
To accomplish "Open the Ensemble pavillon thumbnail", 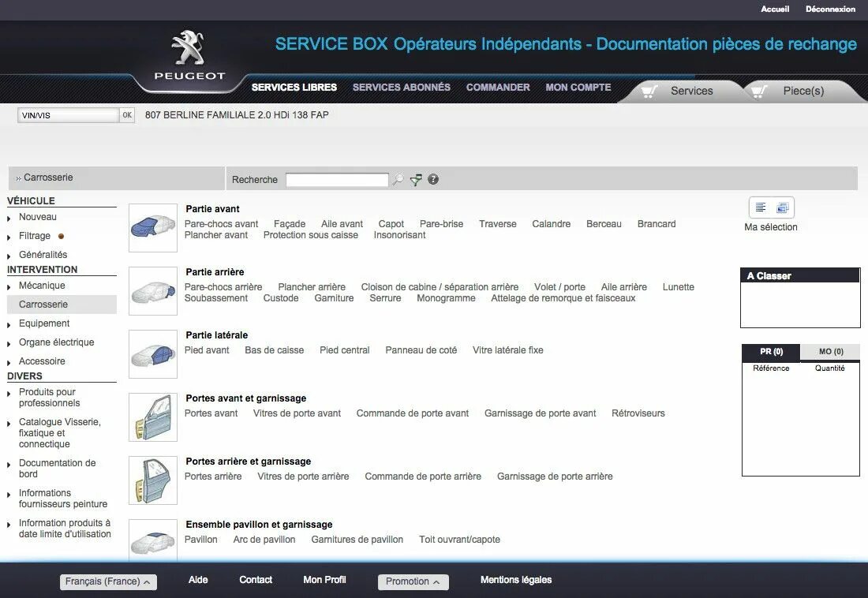I will pos(153,540).
